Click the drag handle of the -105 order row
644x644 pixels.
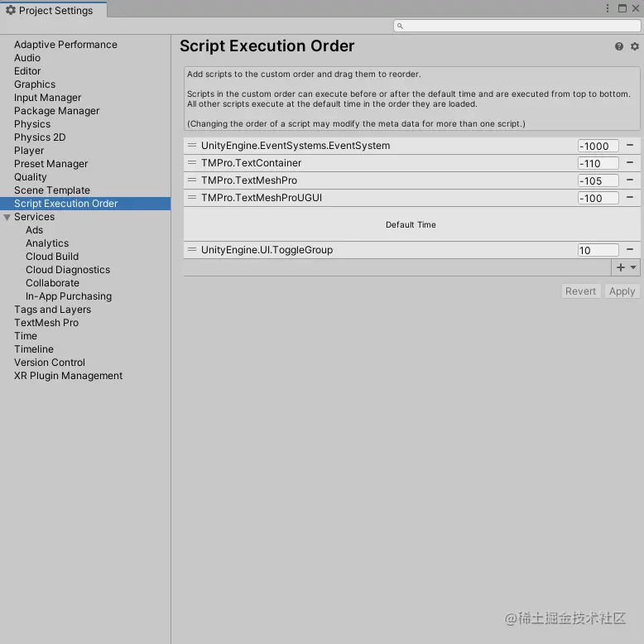pyautogui.click(x=192, y=180)
